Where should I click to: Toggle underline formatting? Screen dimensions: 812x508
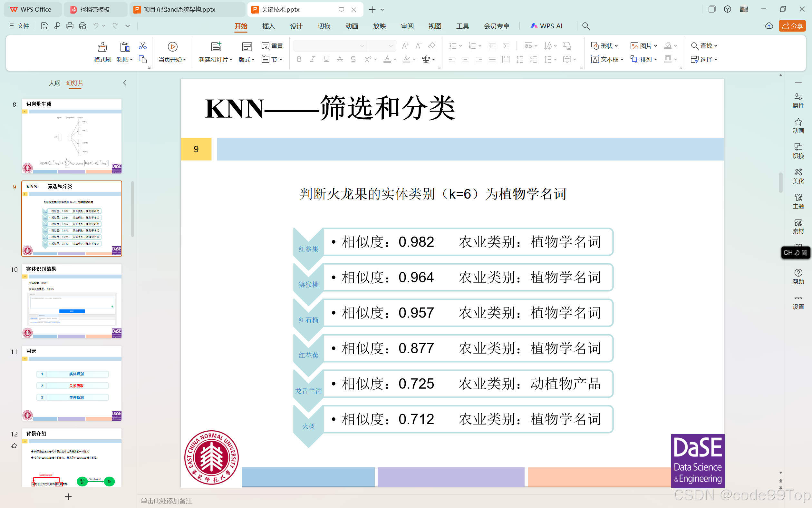tap(326, 59)
